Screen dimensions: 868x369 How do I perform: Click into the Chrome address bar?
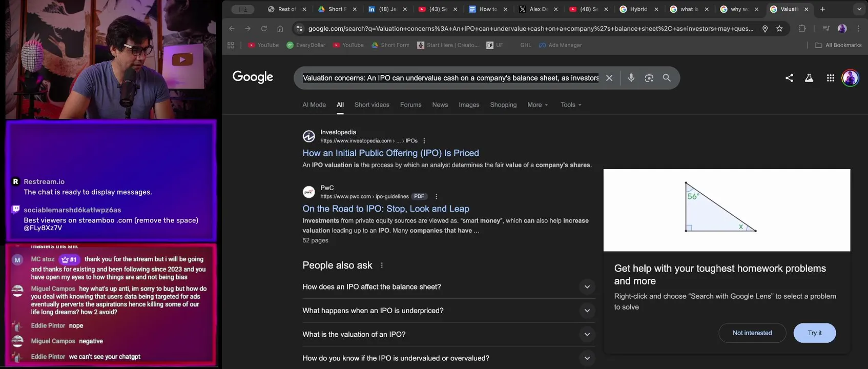point(530,29)
